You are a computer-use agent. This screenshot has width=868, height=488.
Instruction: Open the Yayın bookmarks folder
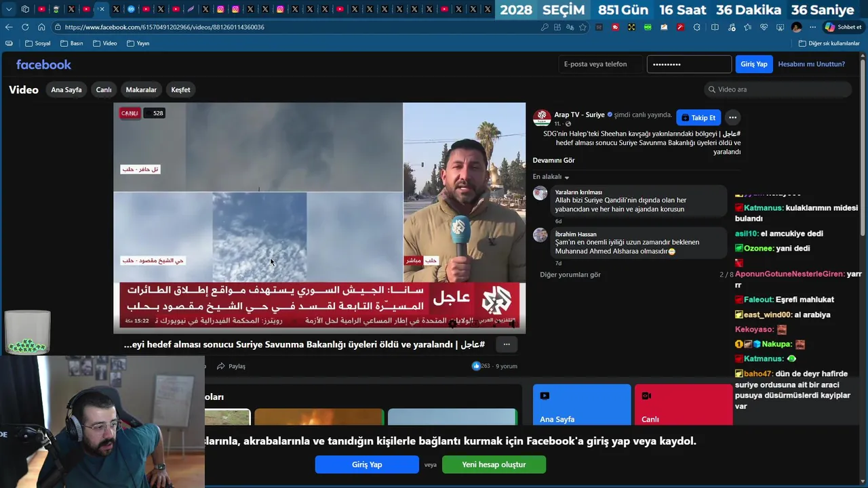pos(138,43)
